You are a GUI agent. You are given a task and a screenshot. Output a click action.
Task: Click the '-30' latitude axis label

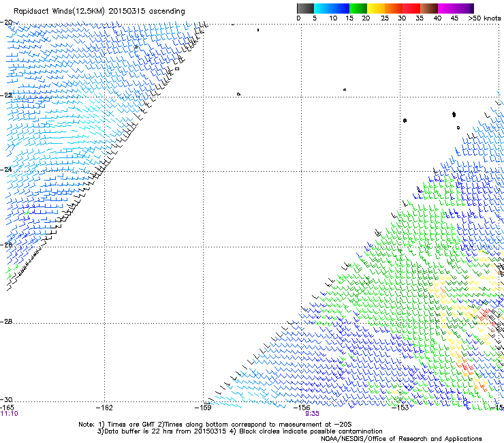tap(6, 399)
